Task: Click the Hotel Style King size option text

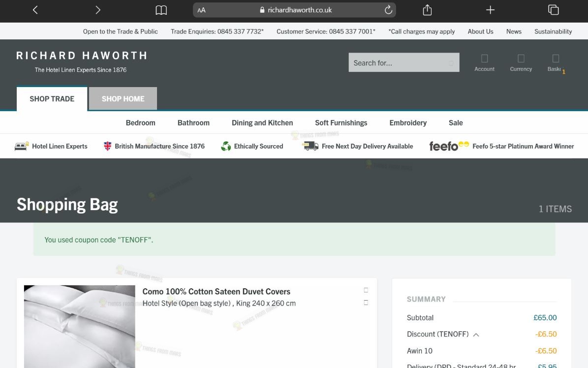Action: pyautogui.click(x=219, y=303)
